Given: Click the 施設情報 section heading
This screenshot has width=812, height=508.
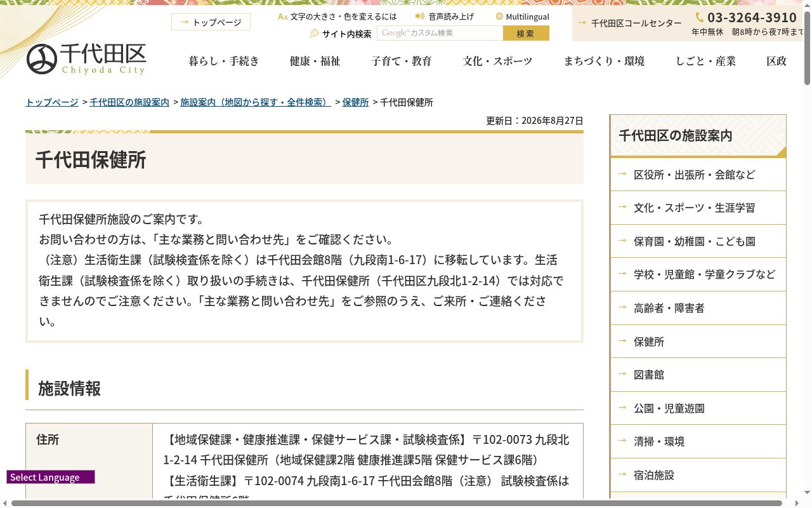Looking at the screenshot, I should [x=69, y=388].
